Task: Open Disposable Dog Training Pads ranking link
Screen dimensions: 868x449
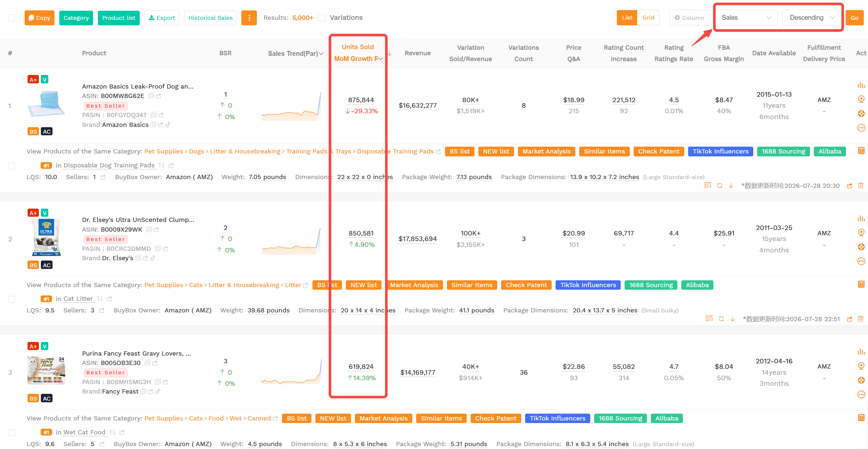Action: 109,165
